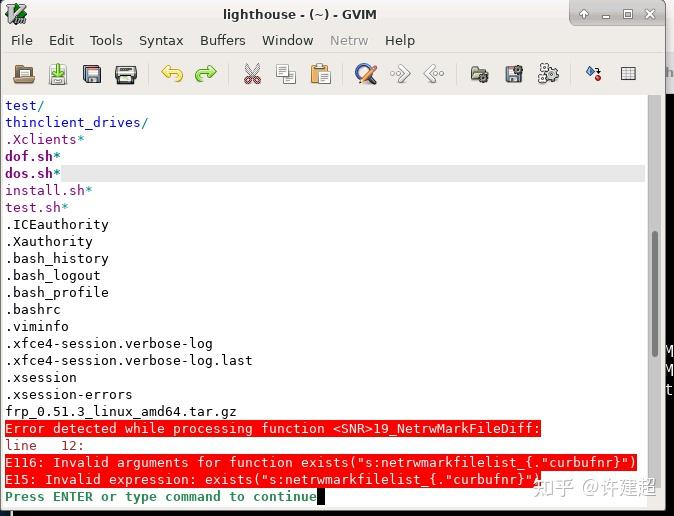
Task: Select the dof.sh* file entry
Action: coord(33,157)
